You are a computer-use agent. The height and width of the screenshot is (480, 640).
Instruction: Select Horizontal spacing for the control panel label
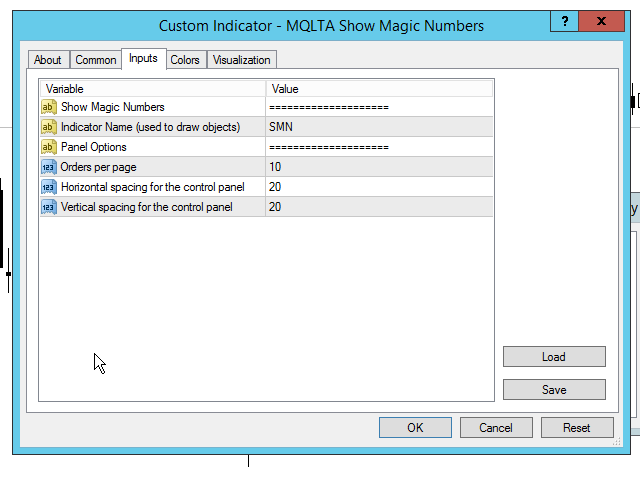[x=153, y=187]
